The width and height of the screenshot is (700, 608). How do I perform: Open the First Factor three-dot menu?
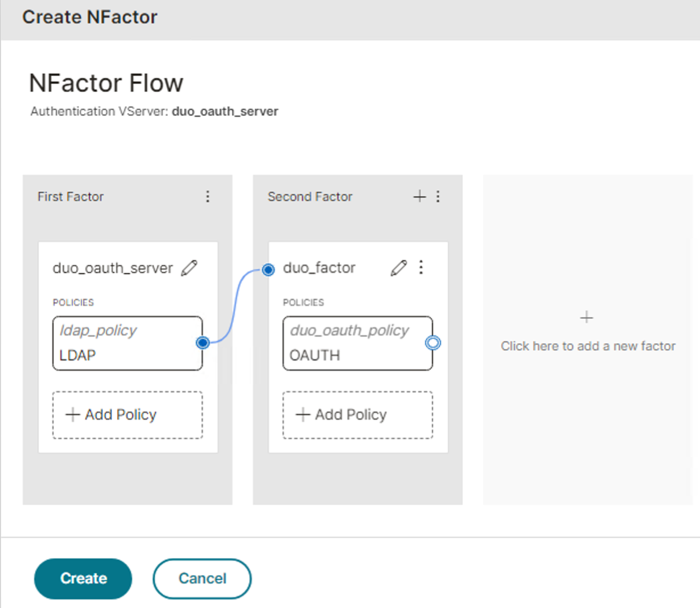point(208,197)
